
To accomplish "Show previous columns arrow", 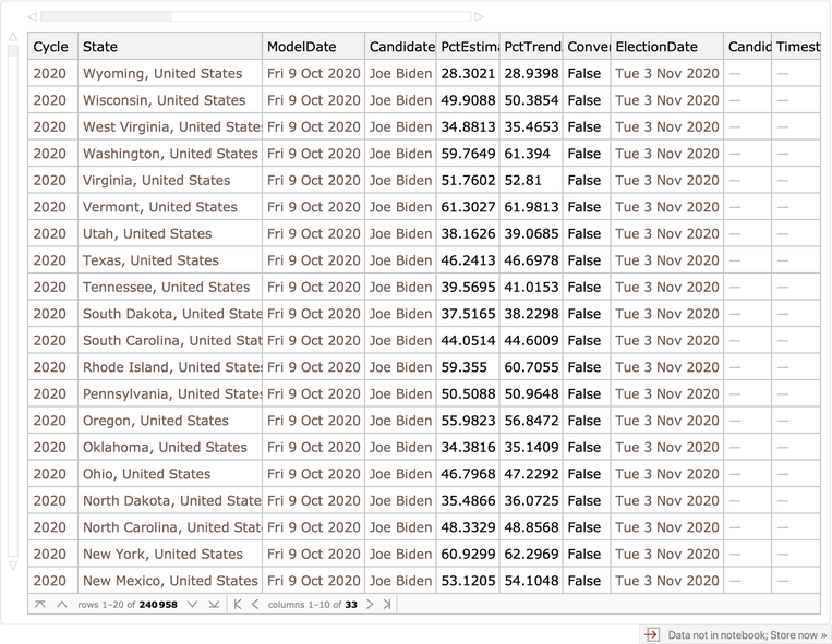I will (255, 604).
